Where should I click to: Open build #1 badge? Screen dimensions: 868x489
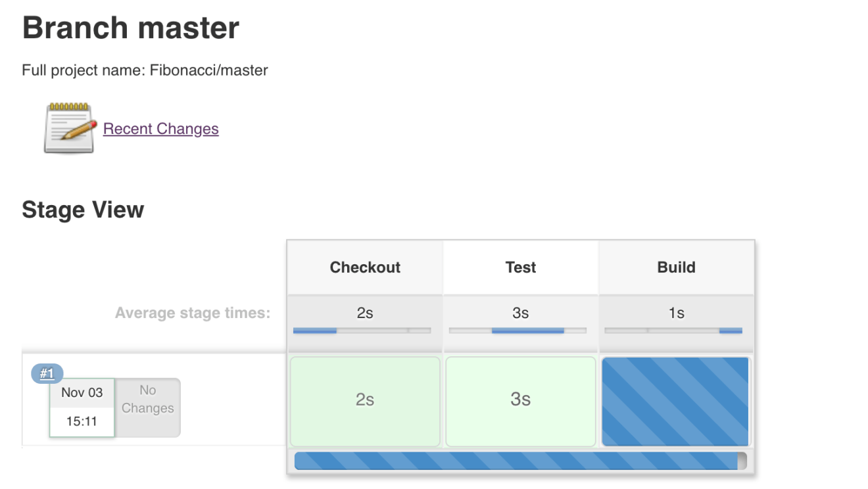pos(47,374)
